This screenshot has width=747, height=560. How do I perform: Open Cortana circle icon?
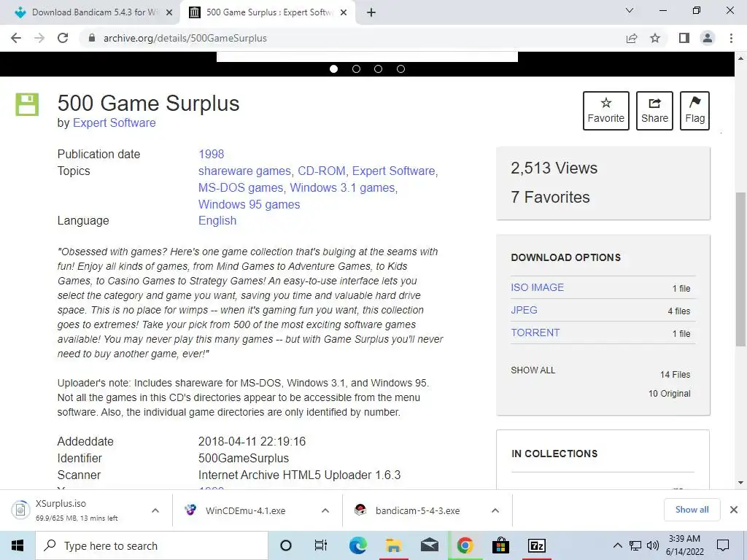tap(286, 545)
